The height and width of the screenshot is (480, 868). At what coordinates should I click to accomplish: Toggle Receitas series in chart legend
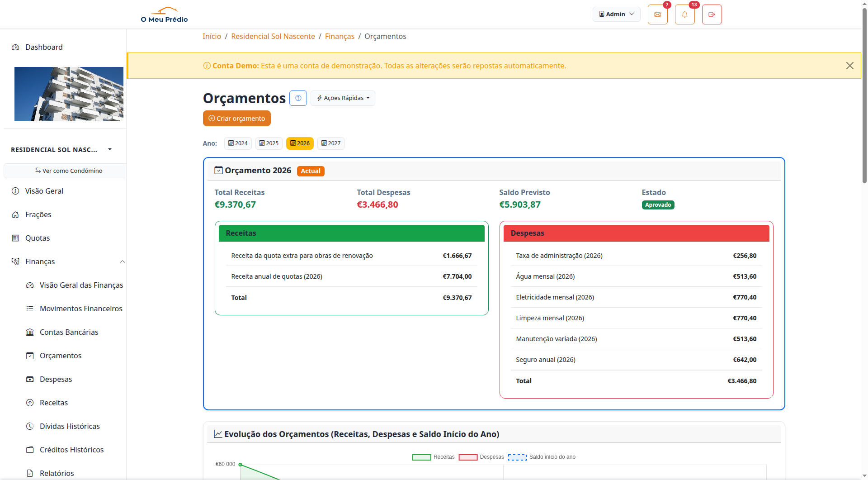433,457
